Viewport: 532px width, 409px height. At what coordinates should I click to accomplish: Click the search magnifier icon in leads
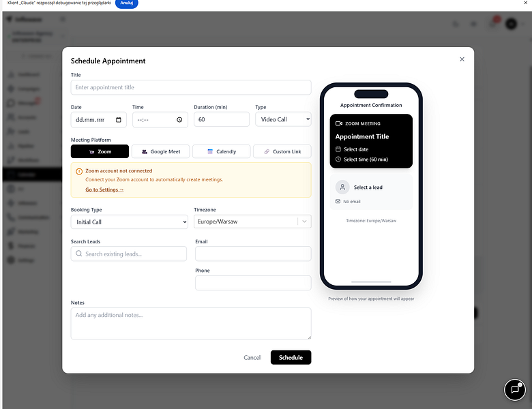click(x=78, y=254)
